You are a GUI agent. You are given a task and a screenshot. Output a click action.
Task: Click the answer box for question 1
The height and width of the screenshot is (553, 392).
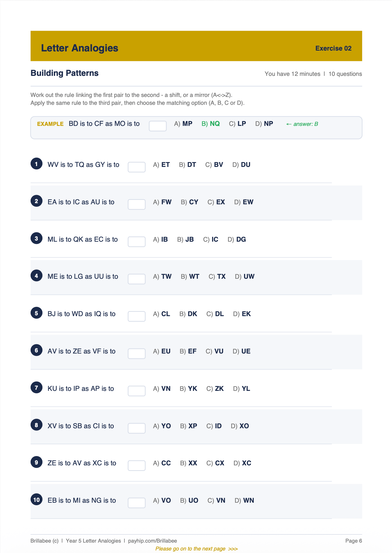136,167
